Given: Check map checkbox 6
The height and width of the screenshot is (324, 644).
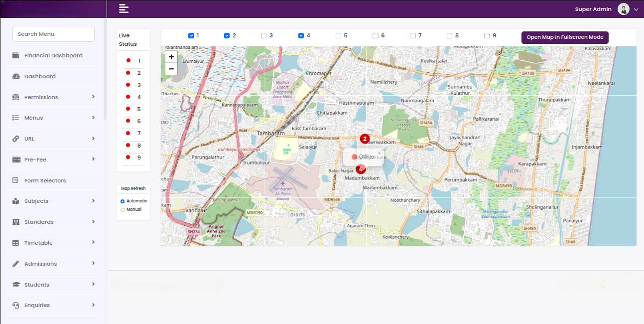Looking at the screenshot, I should point(376,35).
